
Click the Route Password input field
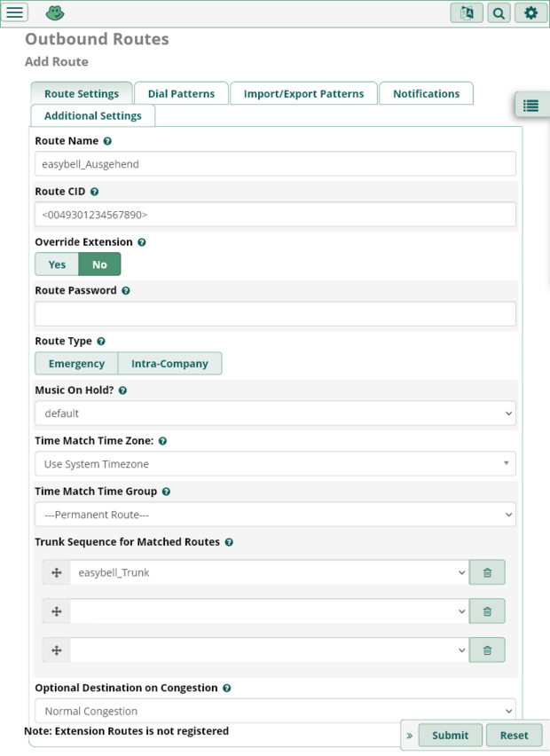275,314
